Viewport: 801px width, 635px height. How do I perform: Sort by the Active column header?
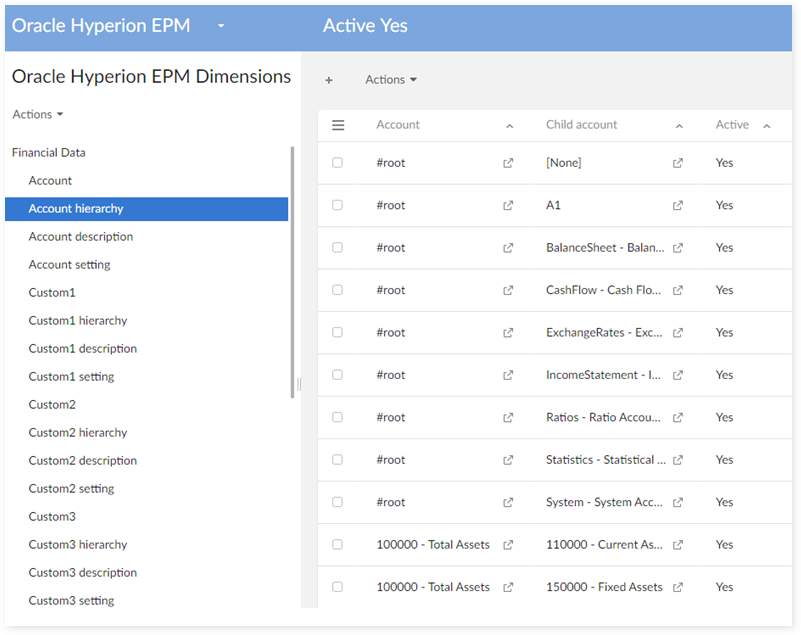pyautogui.click(x=732, y=125)
